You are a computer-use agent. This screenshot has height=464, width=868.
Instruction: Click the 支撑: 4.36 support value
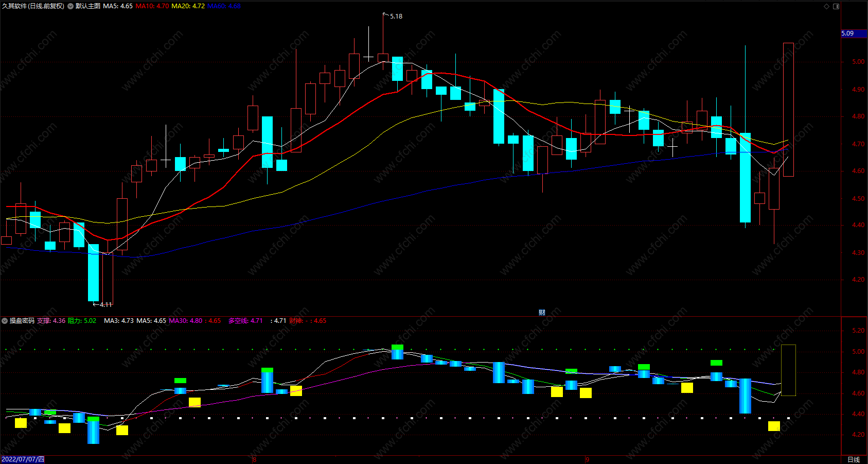[x=51, y=321]
